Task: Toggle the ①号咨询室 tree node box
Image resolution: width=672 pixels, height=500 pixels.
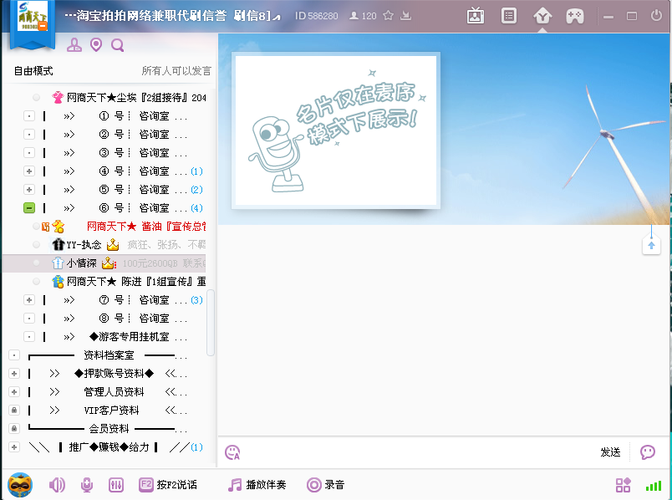Action: [29, 116]
